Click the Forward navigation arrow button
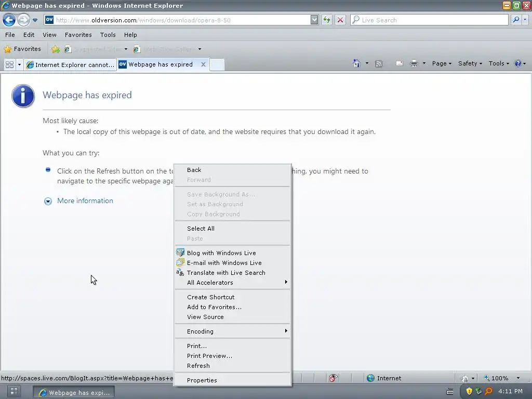Viewport: 532px width, 399px height. (x=23, y=20)
